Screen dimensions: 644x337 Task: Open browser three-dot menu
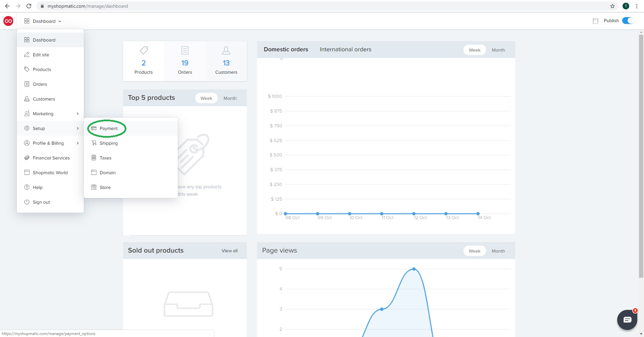(x=637, y=6)
